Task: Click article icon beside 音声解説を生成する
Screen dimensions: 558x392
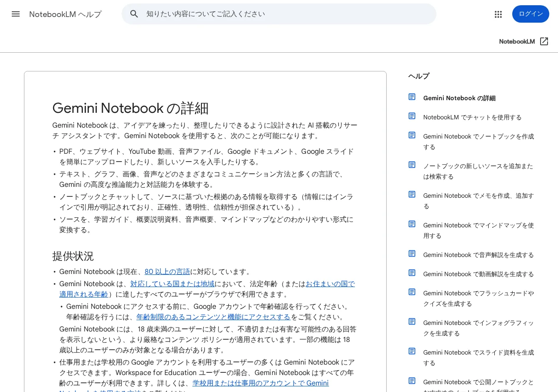Action: pyautogui.click(x=412, y=253)
